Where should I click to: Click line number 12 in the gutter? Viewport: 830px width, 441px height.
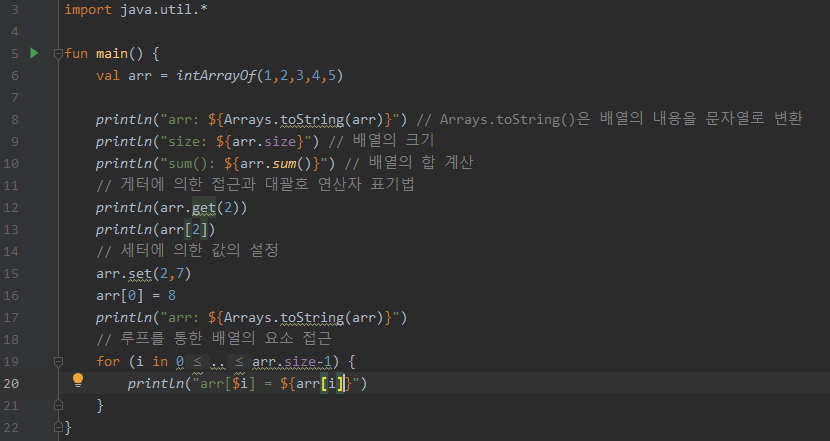11,208
